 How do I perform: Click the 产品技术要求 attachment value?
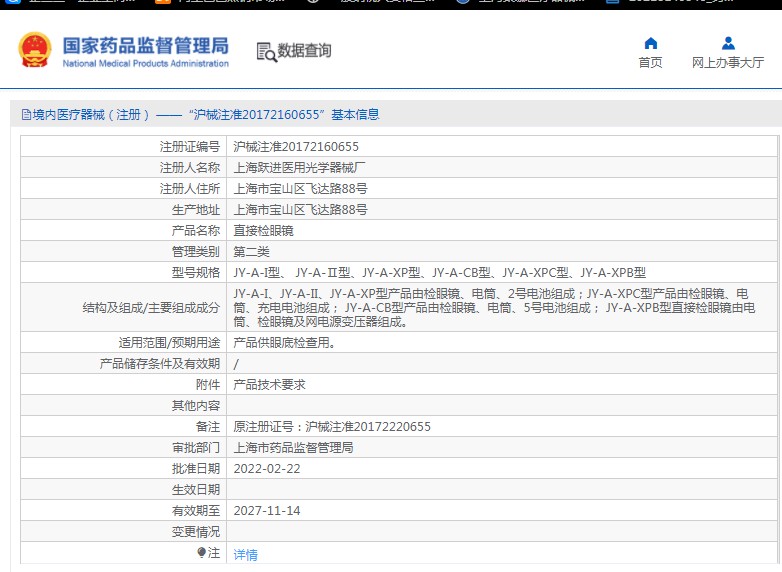[x=269, y=384]
